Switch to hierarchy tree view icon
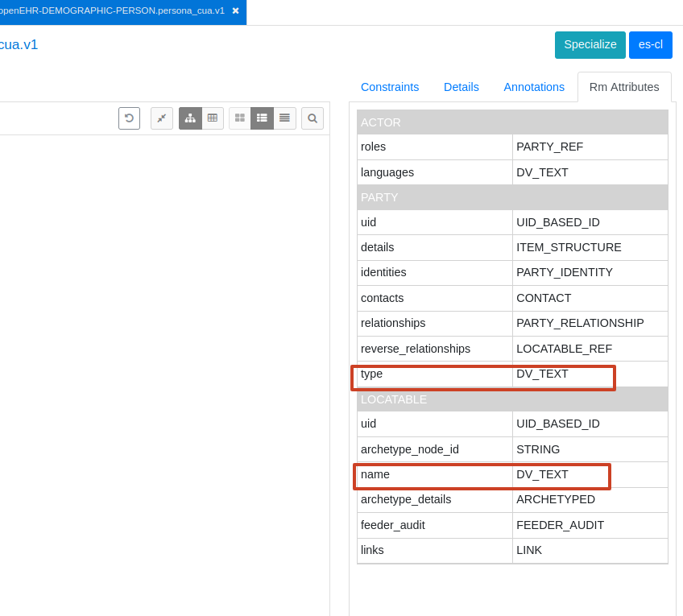Screen dimensions: 683x616 190,118
